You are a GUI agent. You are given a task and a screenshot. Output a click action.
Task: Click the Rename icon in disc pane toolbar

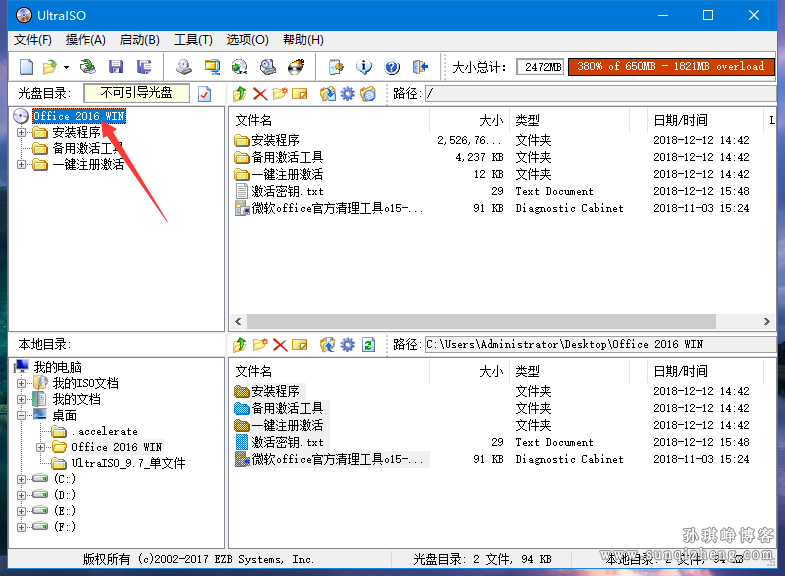click(300, 94)
